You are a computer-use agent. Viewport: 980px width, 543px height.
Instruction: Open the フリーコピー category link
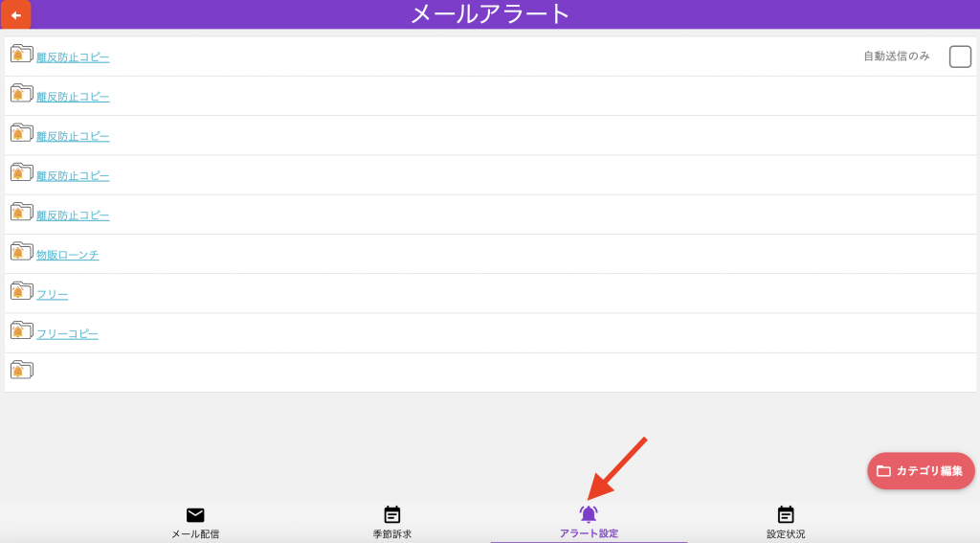click(x=68, y=333)
